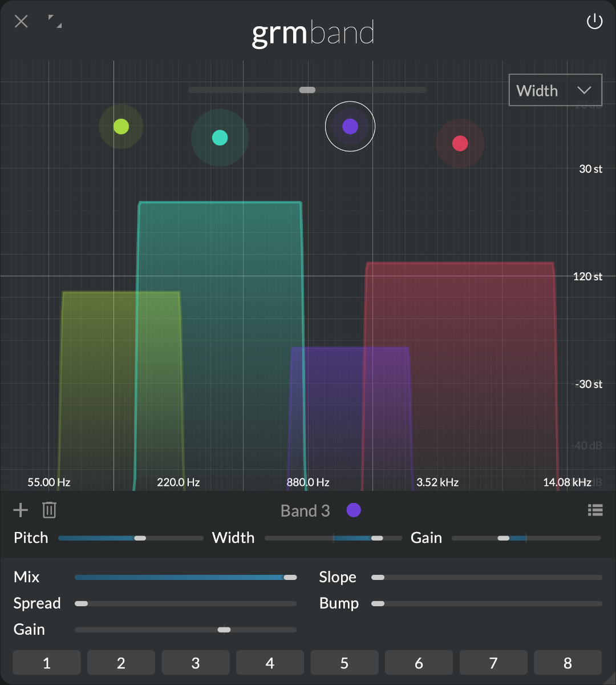Click the Band 3 name label
The width and height of the screenshot is (616, 685).
pos(305,511)
